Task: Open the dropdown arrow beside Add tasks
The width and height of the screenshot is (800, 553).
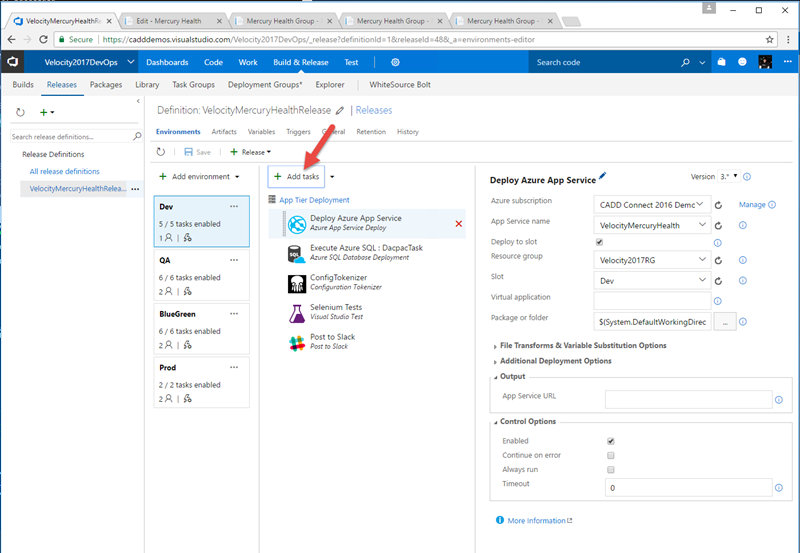Action: pos(332,177)
